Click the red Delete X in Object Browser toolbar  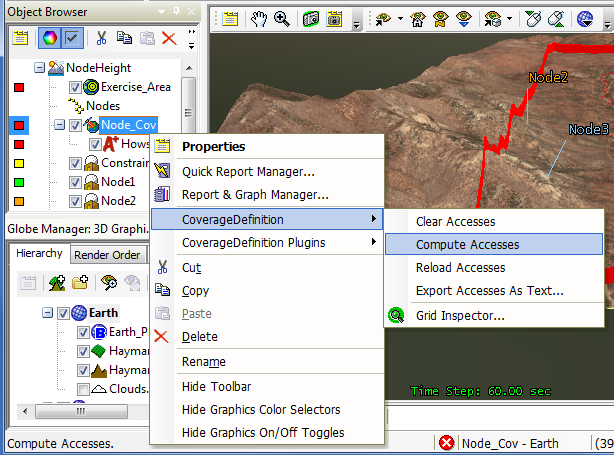pos(169,38)
